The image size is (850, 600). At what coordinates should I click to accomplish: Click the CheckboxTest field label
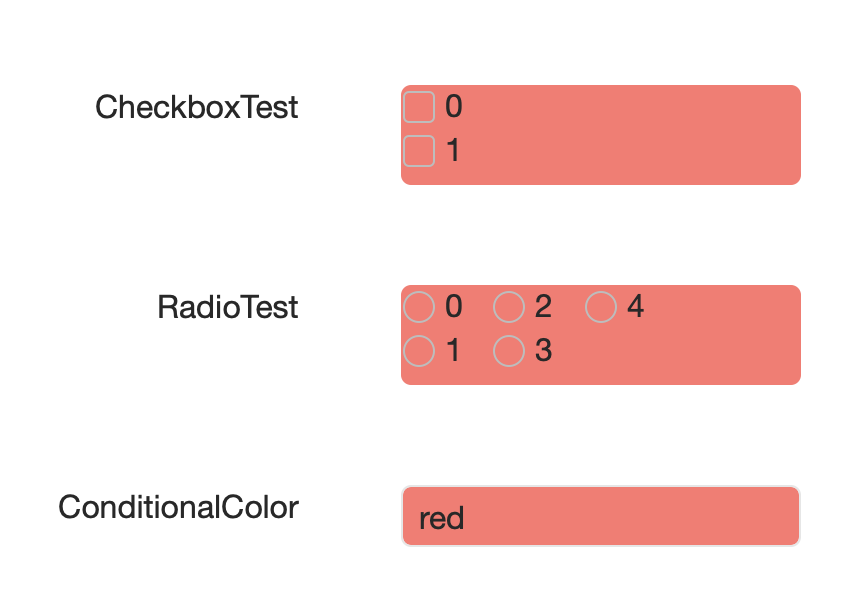(x=197, y=107)
